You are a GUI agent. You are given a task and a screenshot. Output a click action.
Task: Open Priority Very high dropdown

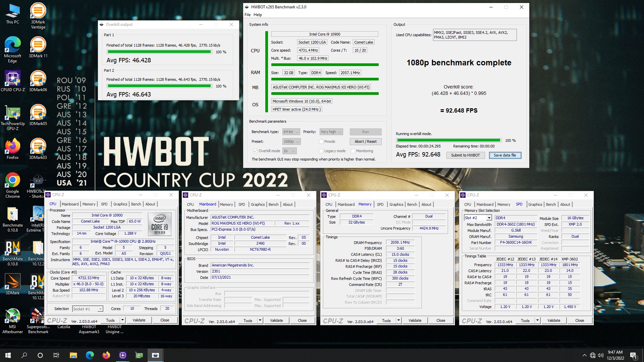[331, 132]
